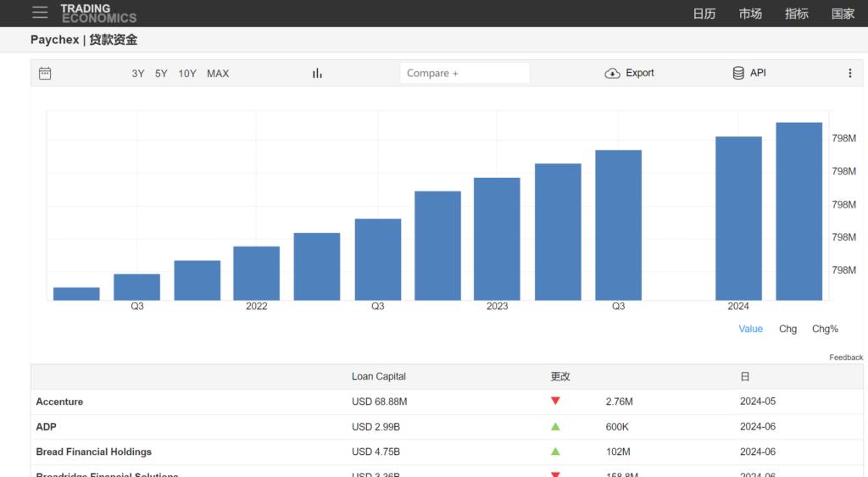Open the 日历 menu item

tap(704, 14)
